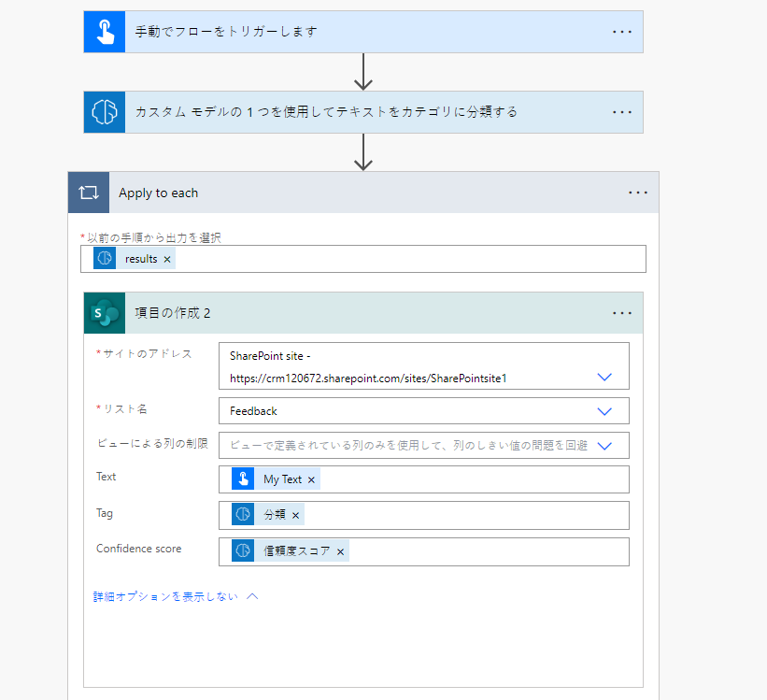Remove the results token
This screenshot has width=767, height=700.
tap(167, 259)
